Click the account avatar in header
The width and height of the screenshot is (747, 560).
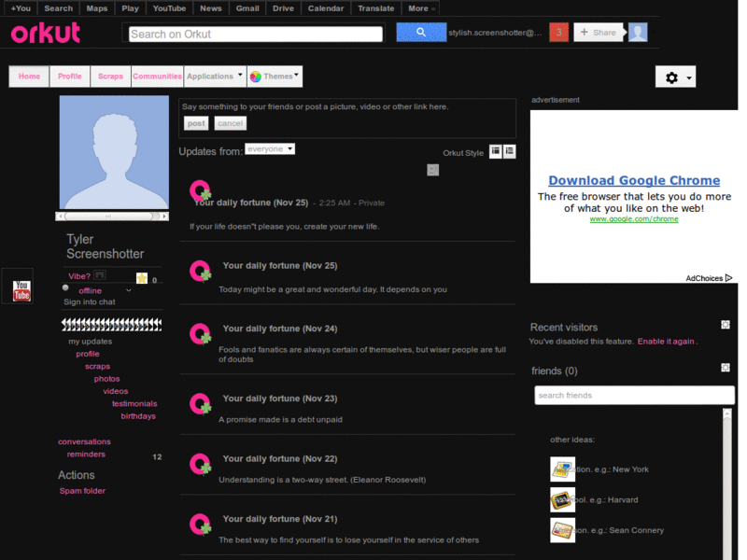click(638, 33)
